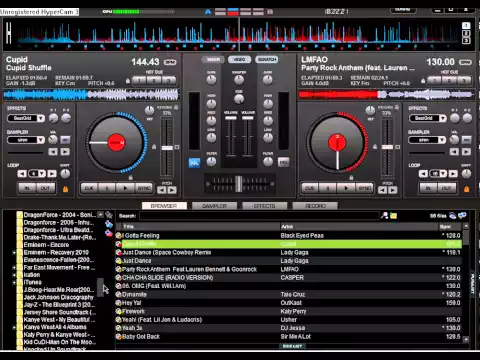Click the crossfader handle
This screenshot has width=480, height=360.
tap(239, 184)
